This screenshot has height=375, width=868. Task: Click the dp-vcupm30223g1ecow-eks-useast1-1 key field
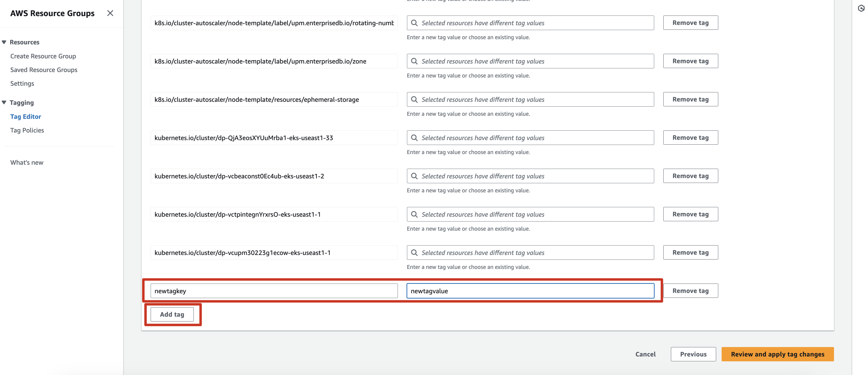pos(274,253)
